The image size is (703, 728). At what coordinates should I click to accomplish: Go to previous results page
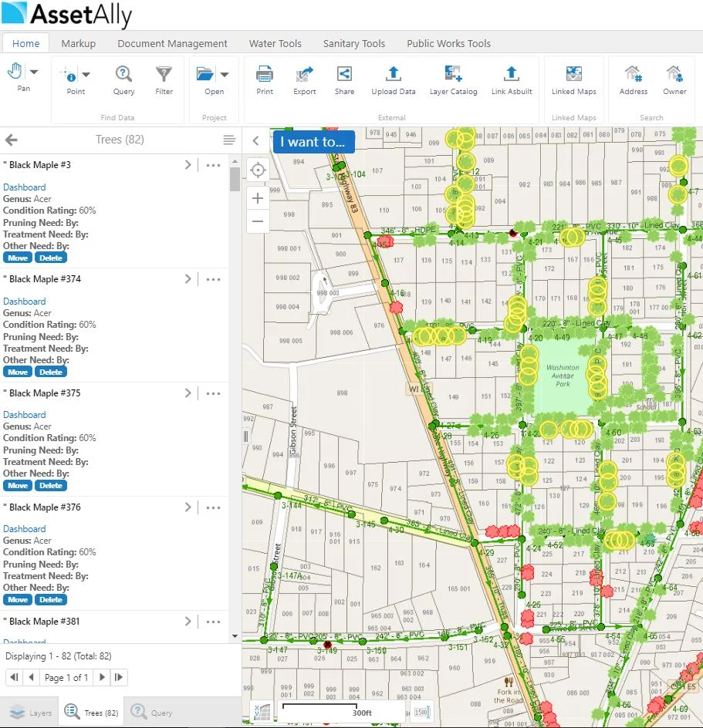31,677
